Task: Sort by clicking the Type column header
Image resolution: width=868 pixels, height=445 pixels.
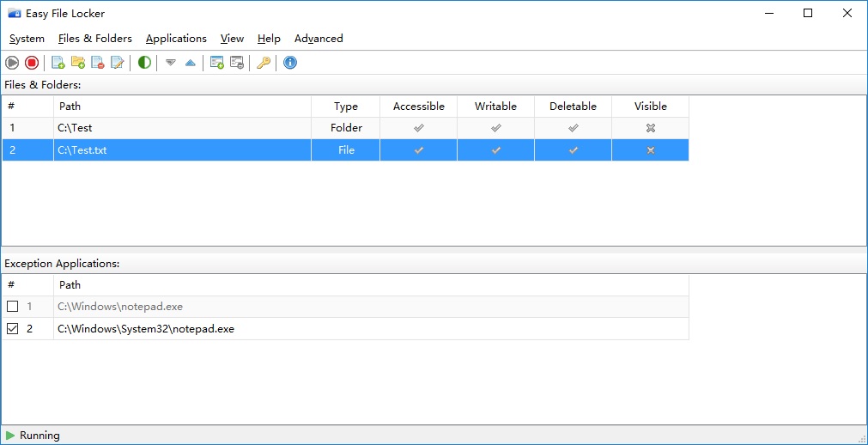Action: [346, 107]
